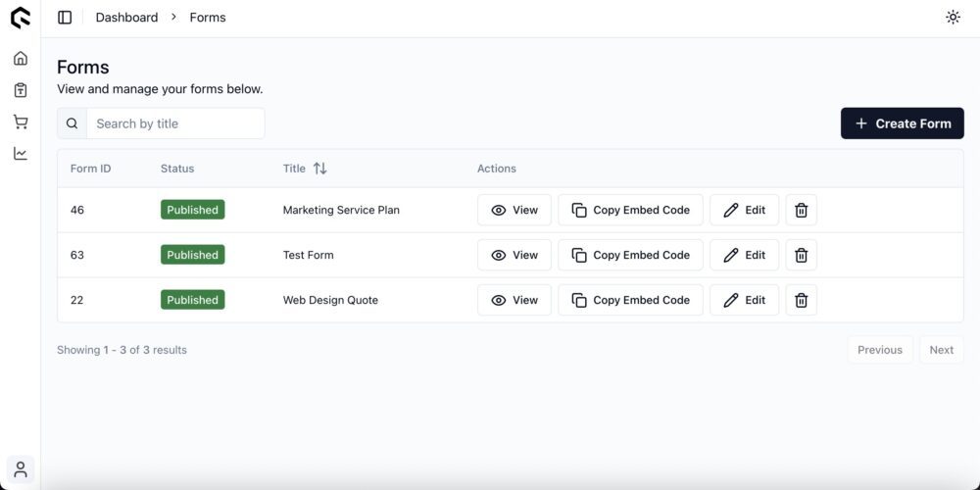The image size is (980, 490).
Task: Click form ID 63 cell
Action: click(76, 255)
